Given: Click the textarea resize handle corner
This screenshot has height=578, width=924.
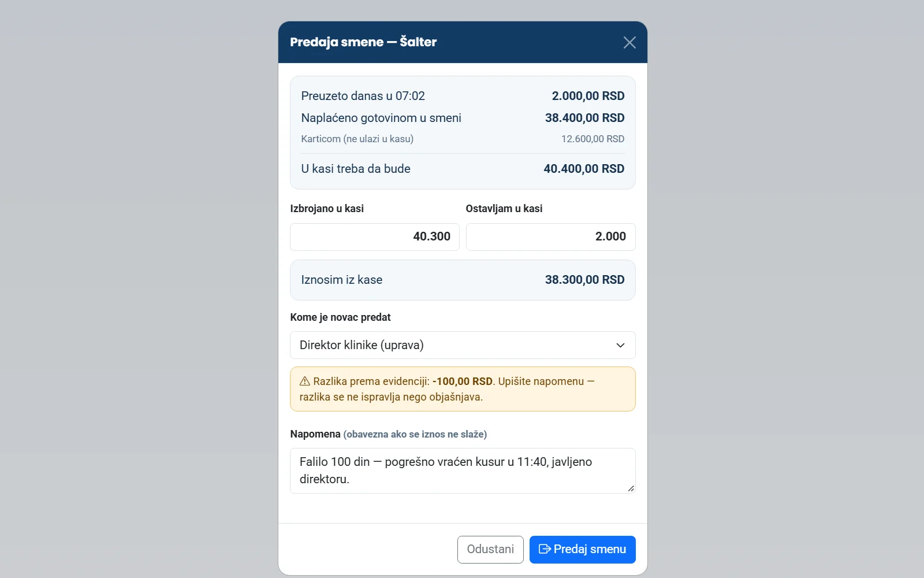Looking at the screenshot, I should click(631, 488).
